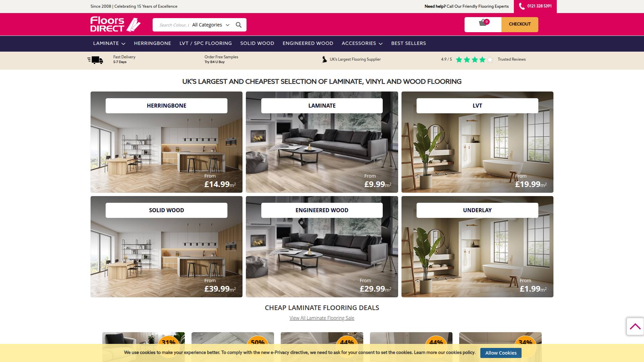Accept cookies via Allow Cookies button
The image size is (644, 362).
(500, 353)
